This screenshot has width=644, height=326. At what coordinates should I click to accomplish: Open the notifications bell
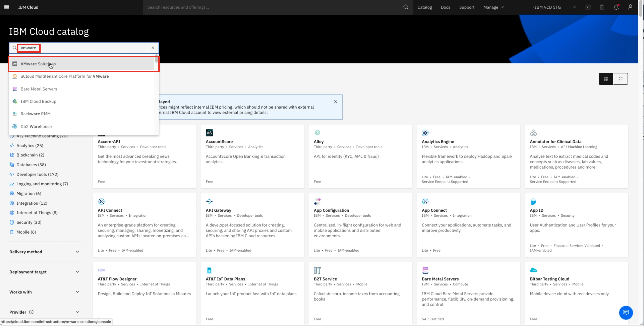click(616, 7)
